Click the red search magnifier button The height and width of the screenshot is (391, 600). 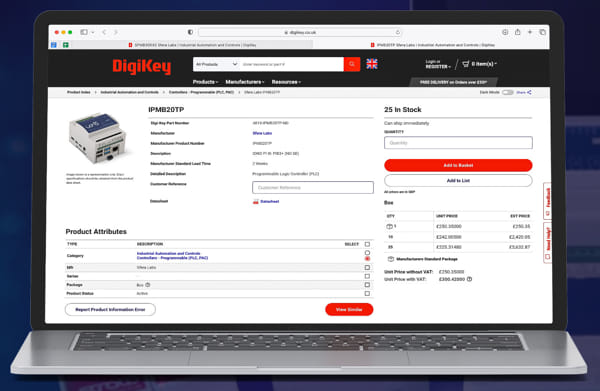(x=352, y=64)
